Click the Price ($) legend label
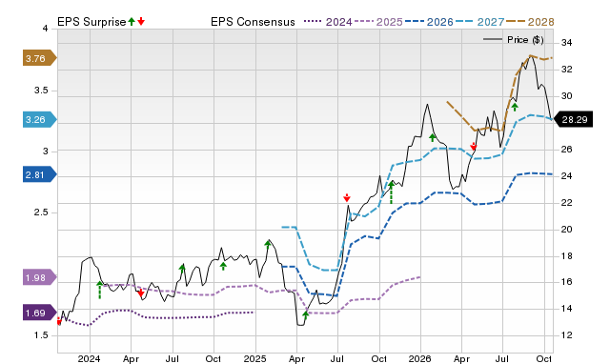The image size is (610, 364). tap(525, 40)
